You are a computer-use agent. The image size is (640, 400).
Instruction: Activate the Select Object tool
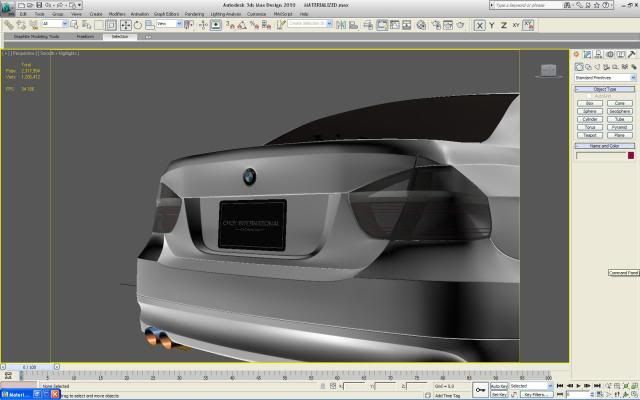[74, 25]
